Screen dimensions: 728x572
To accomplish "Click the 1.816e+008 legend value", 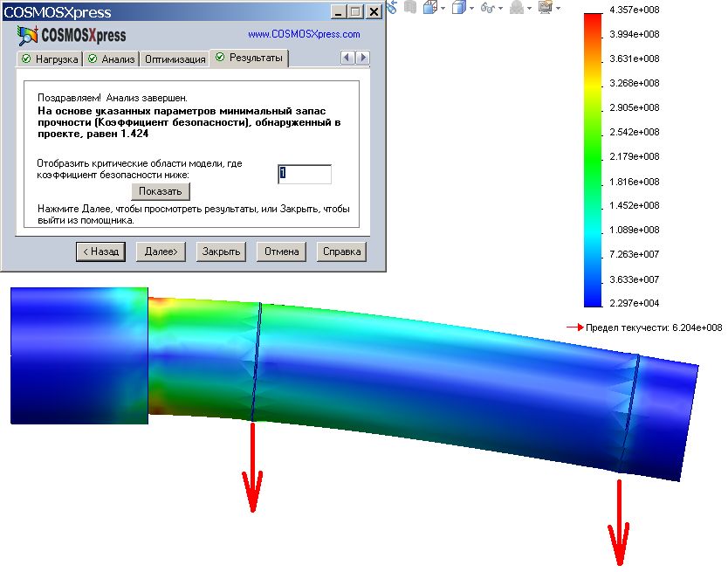I will click(x=635, y=182).
